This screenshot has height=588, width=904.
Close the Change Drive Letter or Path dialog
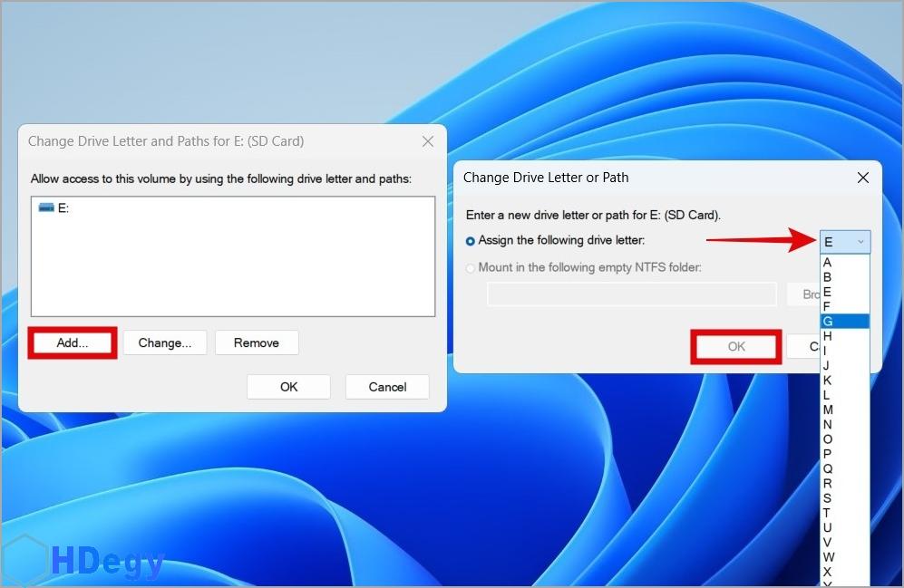[x=863, y=178]
